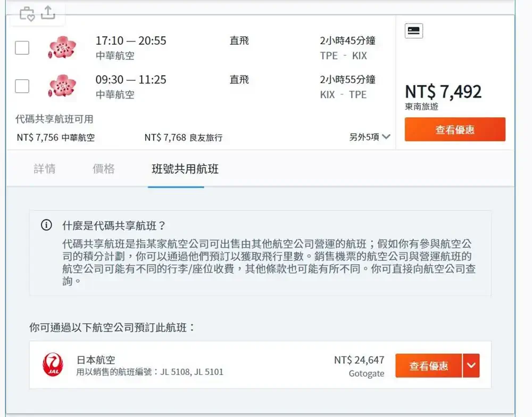Open NT$ 7,756 中華航空 price link
Viewport: 532px width, 417px height.
tap(56, 137)
